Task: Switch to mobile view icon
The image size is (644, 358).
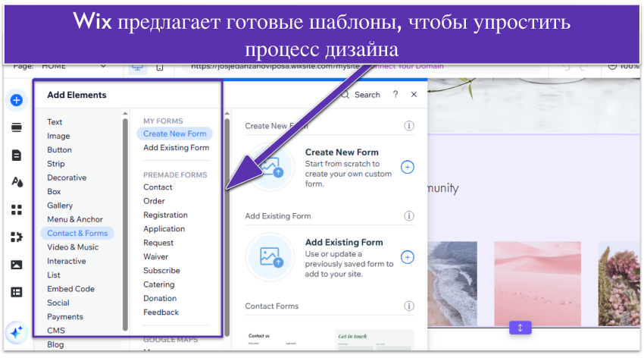Action: 160,68
